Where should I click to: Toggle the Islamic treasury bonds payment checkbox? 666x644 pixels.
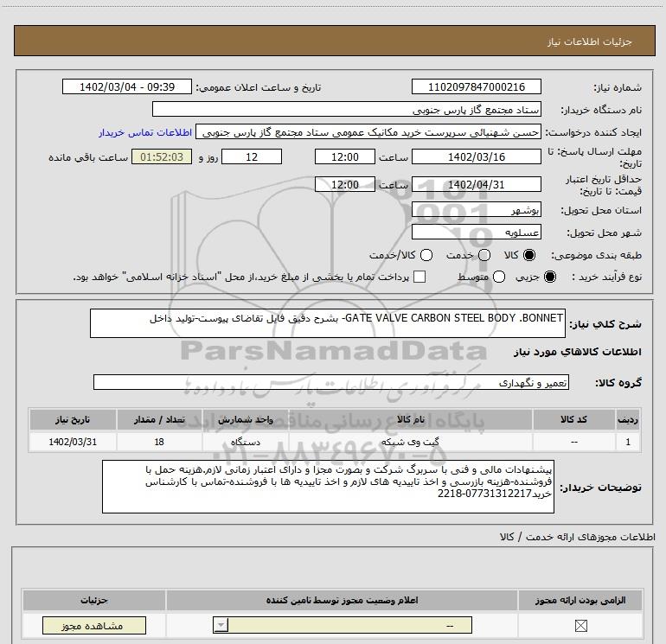419,277
